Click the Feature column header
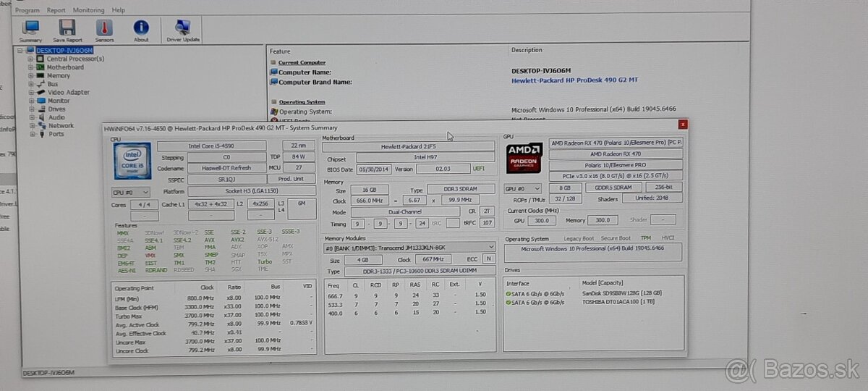Screen dimensions: 868x391 [x=280, y=51]
